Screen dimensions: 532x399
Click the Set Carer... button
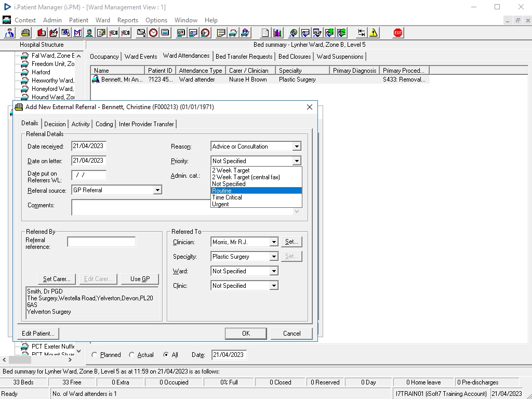[57, 279]
